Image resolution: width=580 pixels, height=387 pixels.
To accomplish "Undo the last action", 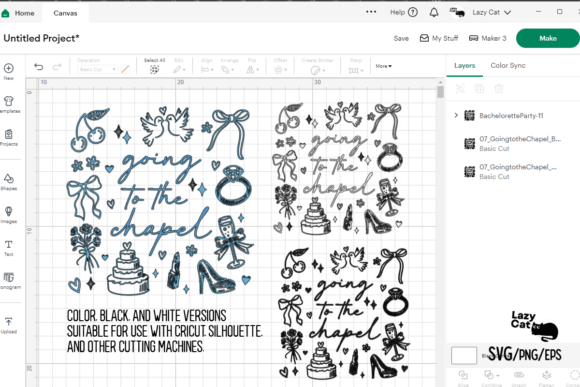I will (38, 67).
